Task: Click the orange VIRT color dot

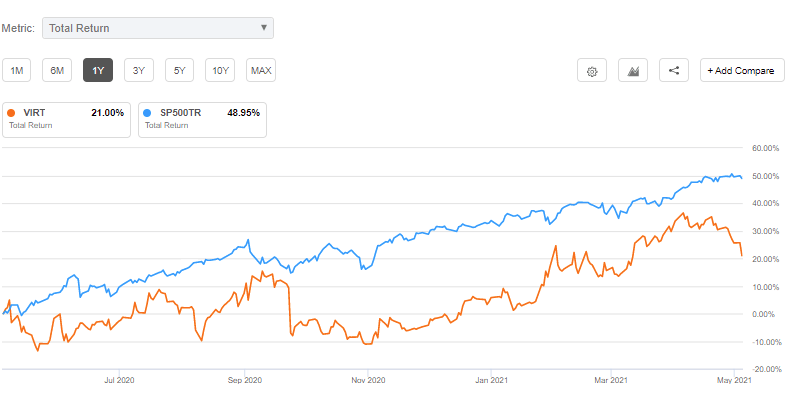Action: point(13,113)
